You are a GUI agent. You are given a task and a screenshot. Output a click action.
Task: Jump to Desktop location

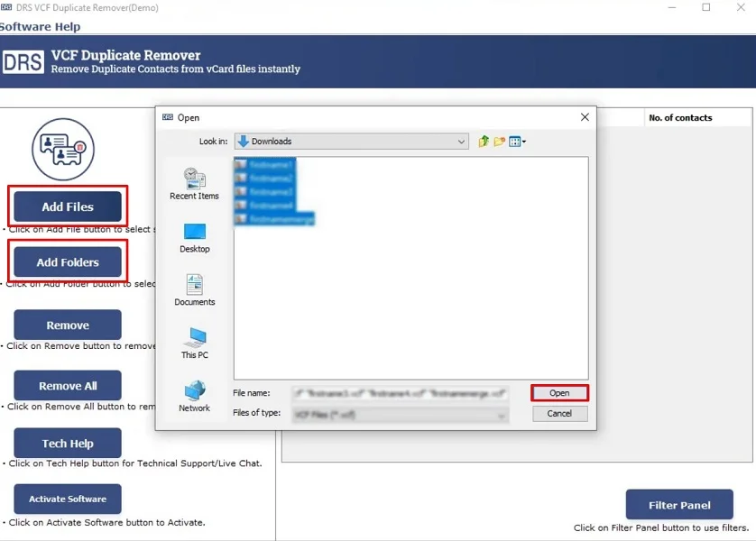point(194,237)
